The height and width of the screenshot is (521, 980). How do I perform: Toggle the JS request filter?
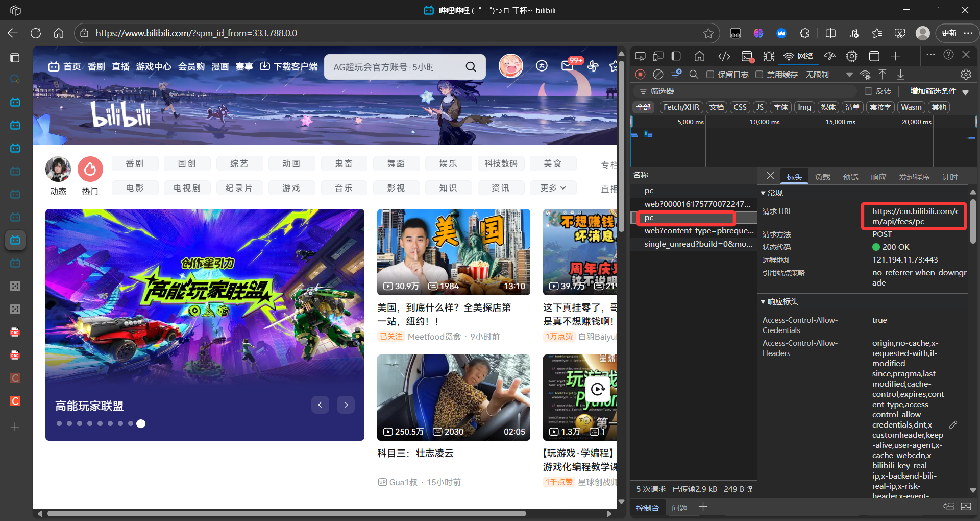coord(760,107)
